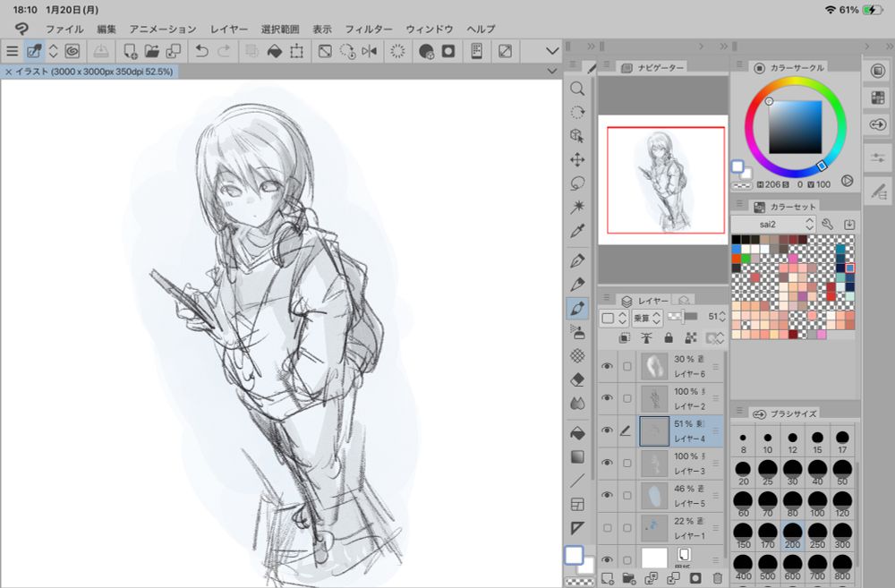Open the 乗算 blend mode dropdown
Viewport: 895px width, 588px height.
(x=646, y=317)
